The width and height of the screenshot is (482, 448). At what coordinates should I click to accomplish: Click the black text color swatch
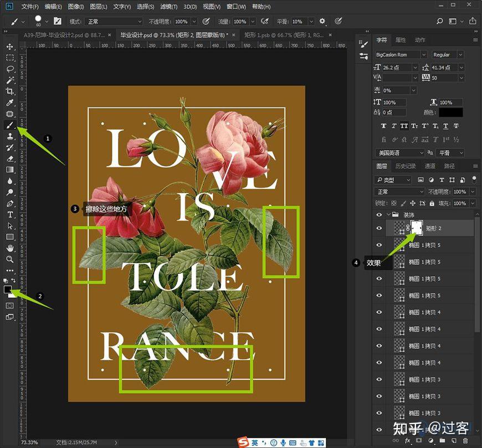(450, 112)
